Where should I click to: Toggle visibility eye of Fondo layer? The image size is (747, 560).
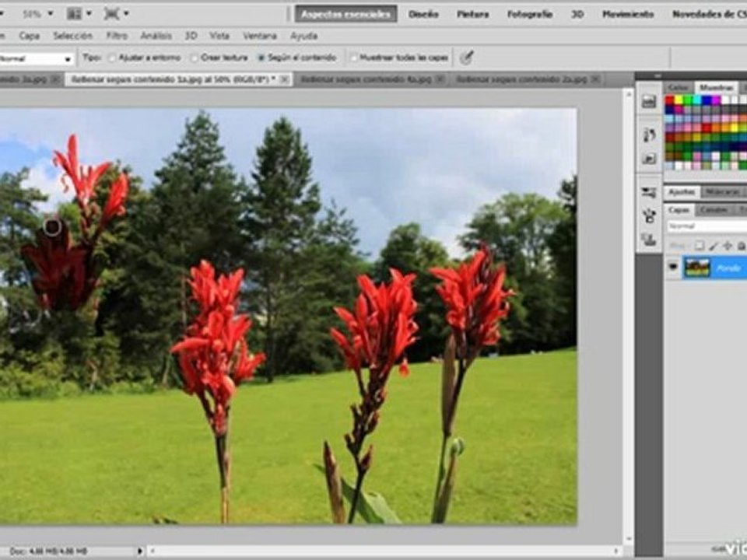672,267
